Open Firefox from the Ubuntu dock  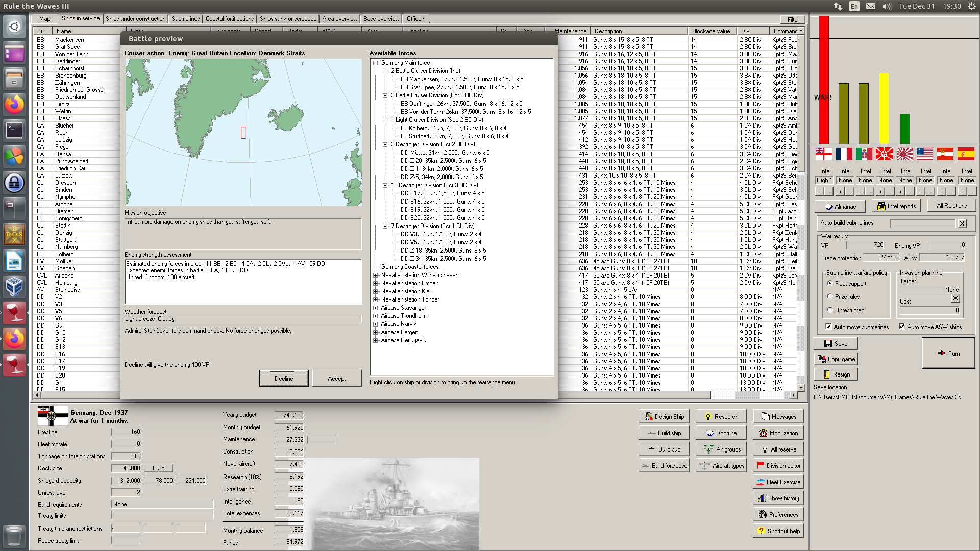[14, 105]
